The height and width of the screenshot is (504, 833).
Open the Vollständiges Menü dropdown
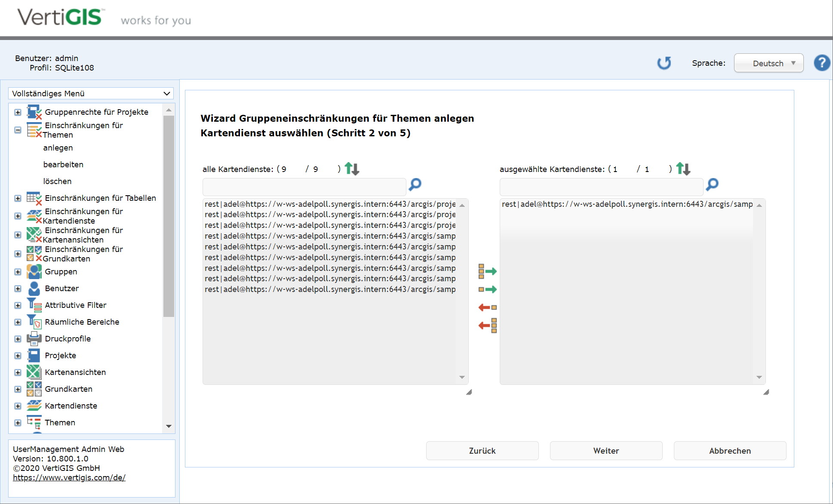[91, 93]
